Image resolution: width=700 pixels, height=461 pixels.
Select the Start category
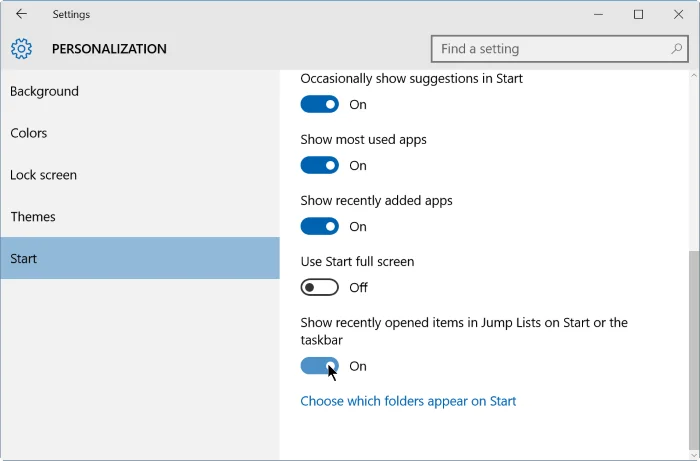[140, 258]
